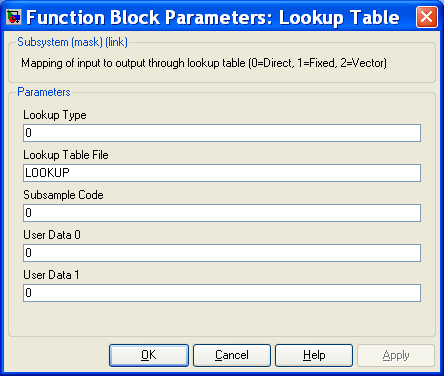The height and width of the screenshot is (376, 444).
Task: Click the Simulink icon in the title bar
Action: [x=14, y=17]
